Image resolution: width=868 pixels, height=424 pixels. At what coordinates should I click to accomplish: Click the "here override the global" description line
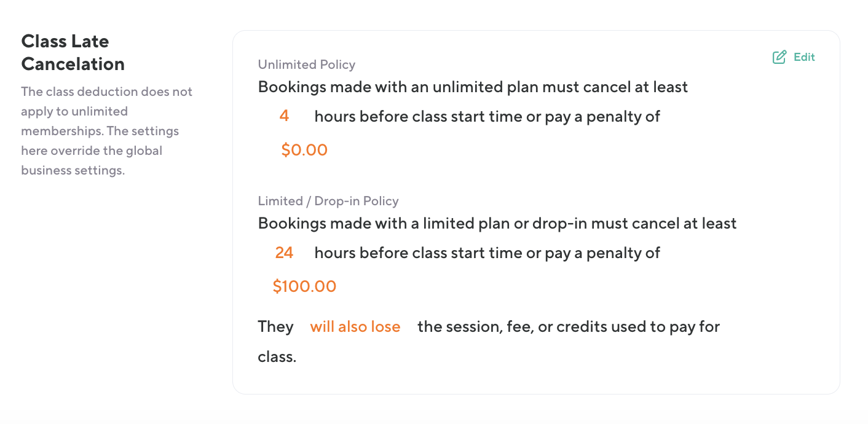[91, 151]
